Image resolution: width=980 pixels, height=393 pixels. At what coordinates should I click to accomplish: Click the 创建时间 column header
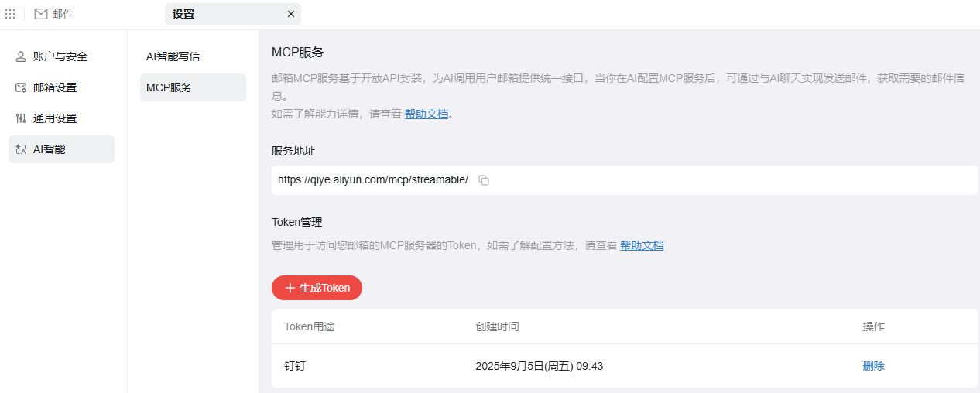(497, 326)
